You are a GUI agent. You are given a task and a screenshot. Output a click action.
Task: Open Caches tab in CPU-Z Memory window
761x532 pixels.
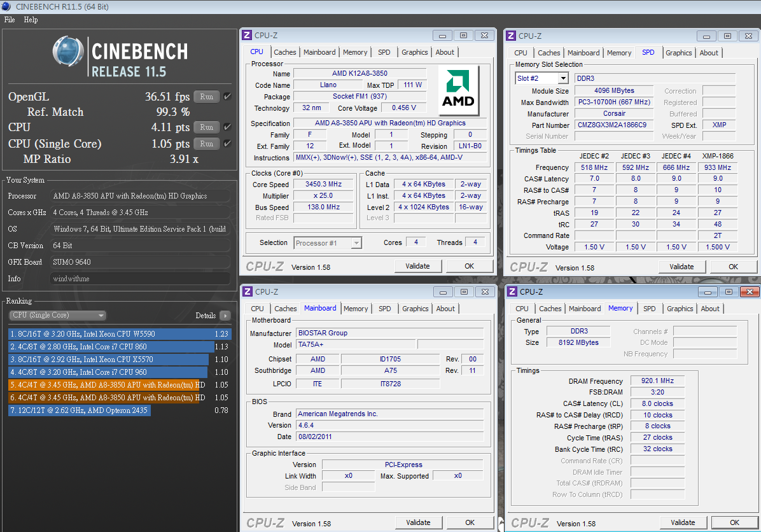tap(550, 309)
